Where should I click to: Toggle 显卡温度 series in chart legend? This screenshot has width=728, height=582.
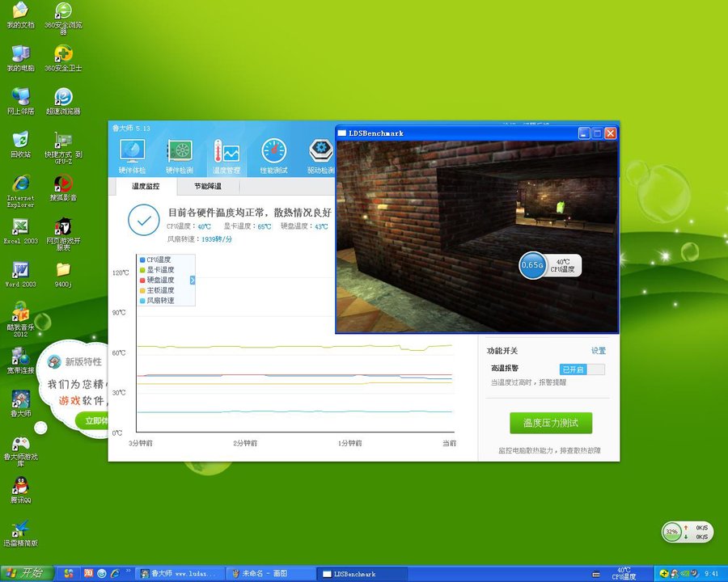click(159, 270)
